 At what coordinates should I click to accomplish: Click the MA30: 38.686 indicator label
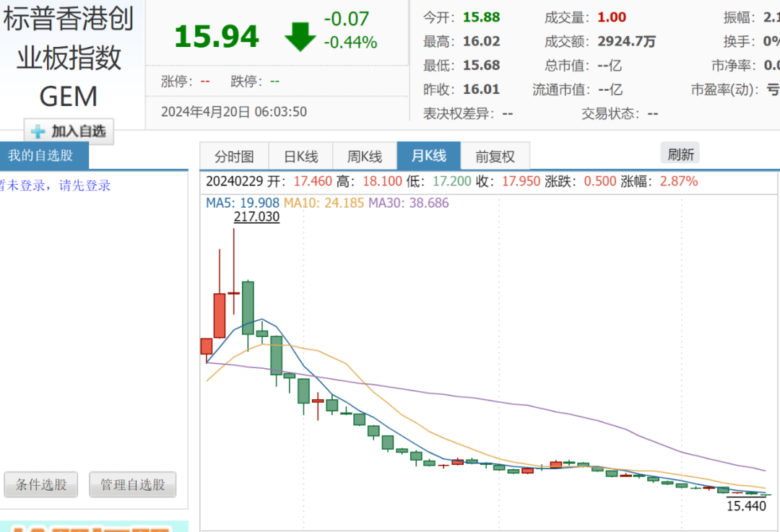coord(408,203)
